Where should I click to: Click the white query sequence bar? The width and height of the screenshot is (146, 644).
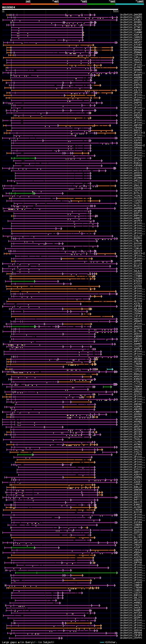pos(60,10)
